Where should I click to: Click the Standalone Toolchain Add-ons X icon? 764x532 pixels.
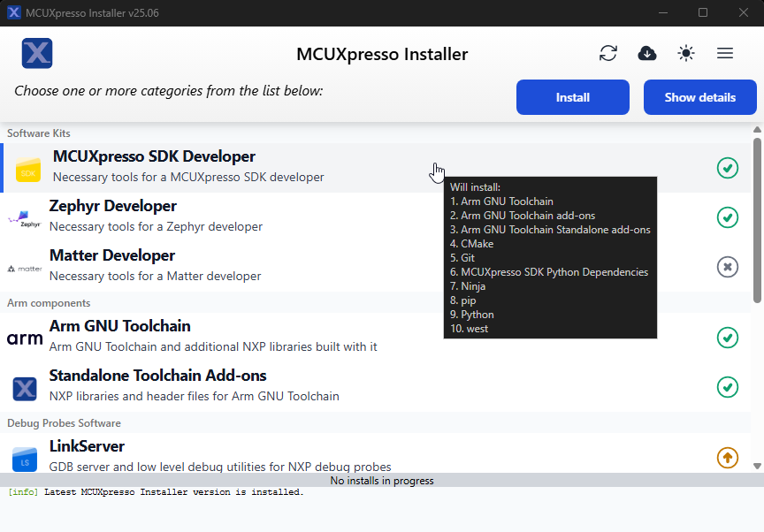click(25, 389)
